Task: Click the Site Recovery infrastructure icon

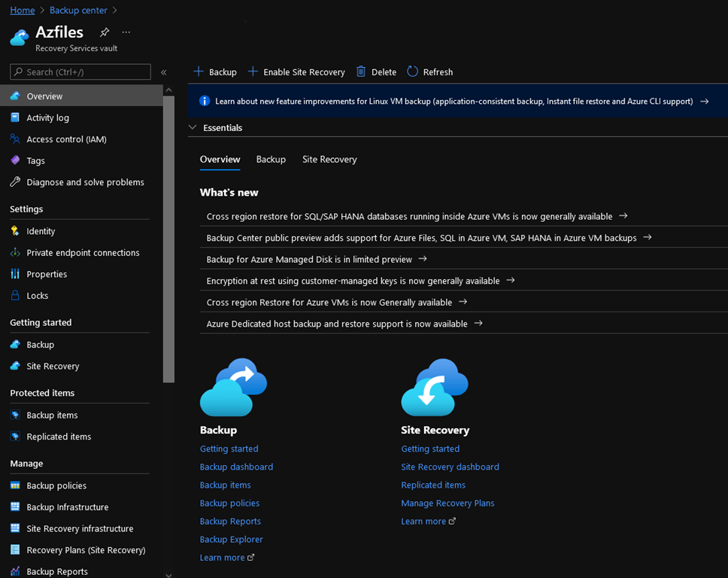Action: (x=15, y=528)
